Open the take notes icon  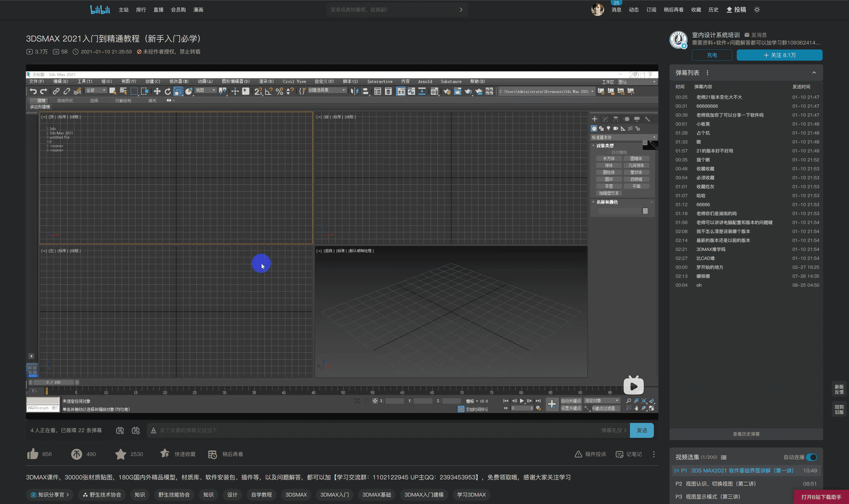pos(619,455)
